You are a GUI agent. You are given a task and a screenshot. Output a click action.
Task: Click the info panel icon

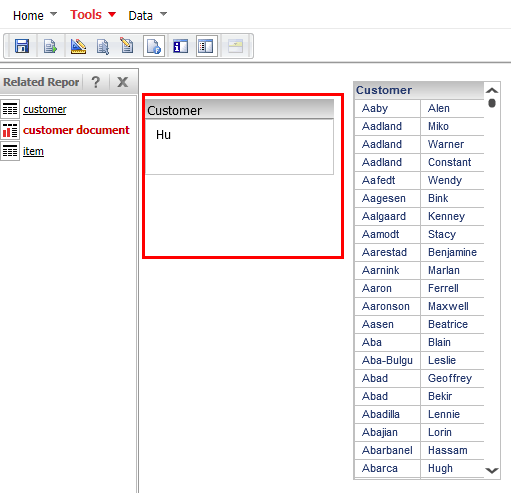180,46
